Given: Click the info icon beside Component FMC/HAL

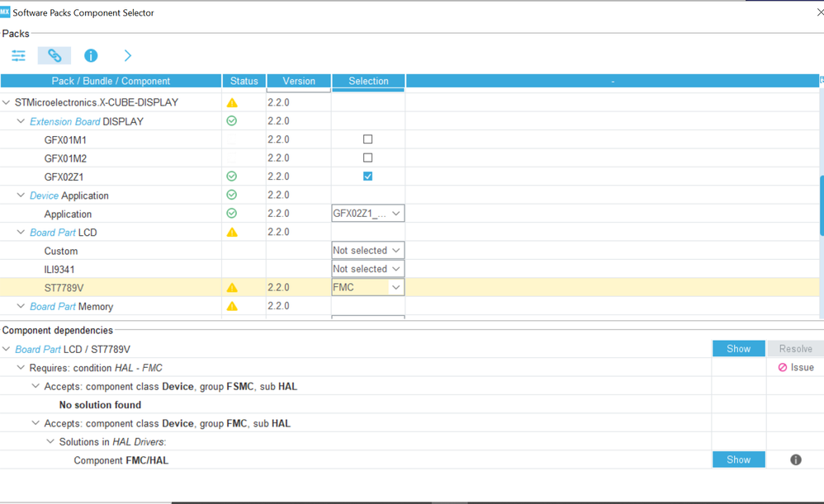Looking at the screenshot, I should [x=796, y=460].
